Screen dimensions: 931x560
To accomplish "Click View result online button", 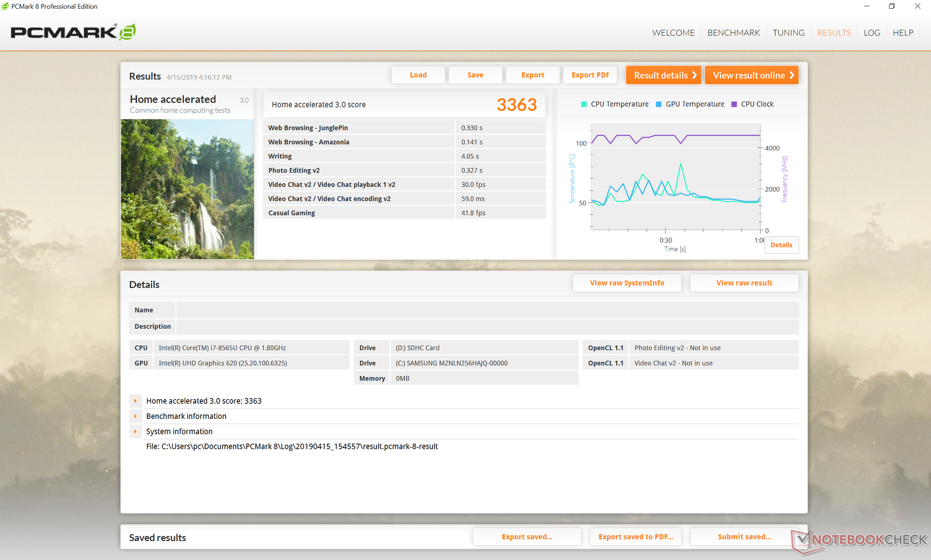I will (x=751, y=75).
